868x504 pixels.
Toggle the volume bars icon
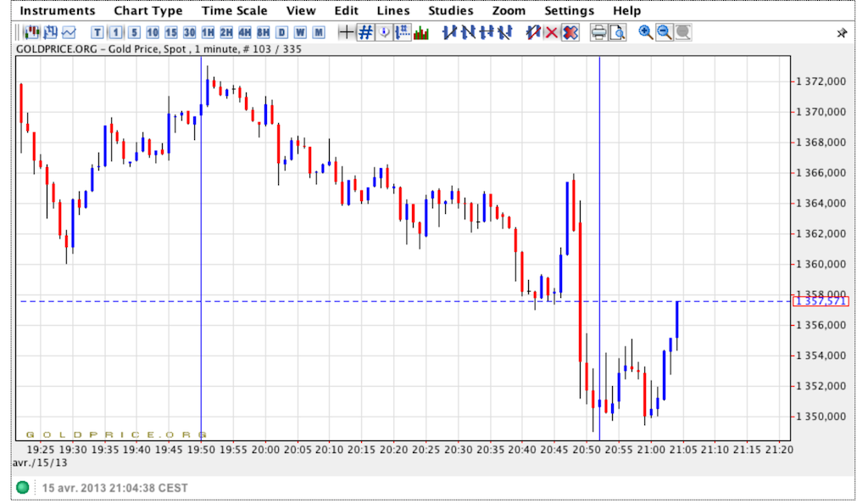421,32
